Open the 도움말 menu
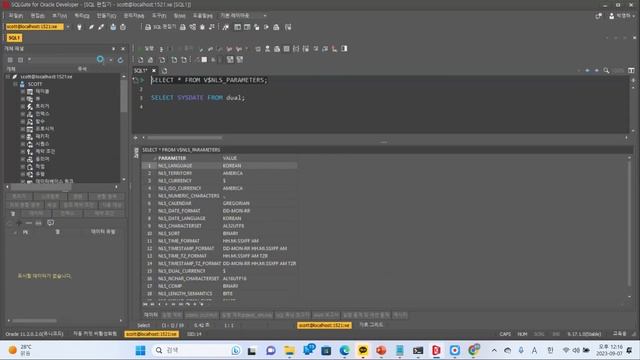Viewport: 640px width, 360px height. [x=202, y=16]
